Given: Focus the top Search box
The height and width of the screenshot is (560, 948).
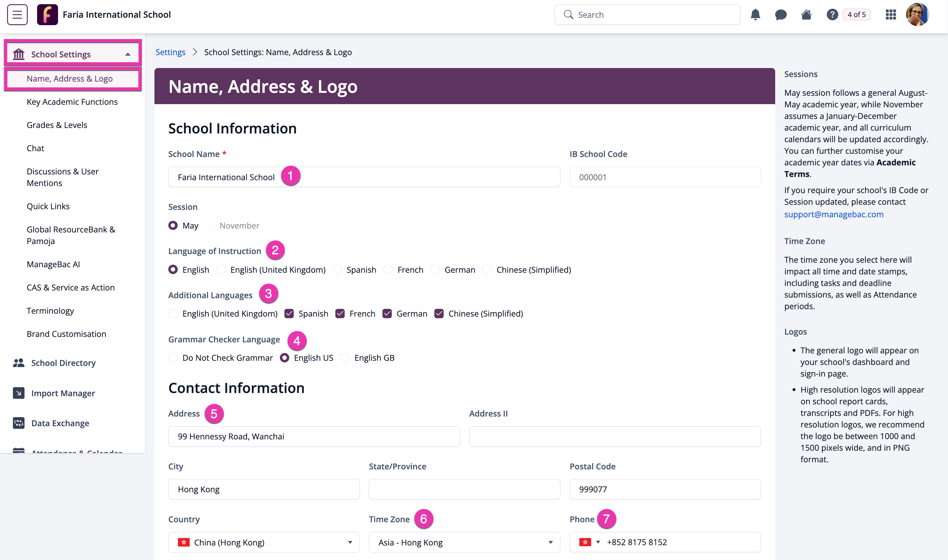Looking at the screenshot, I should (647, 15).
